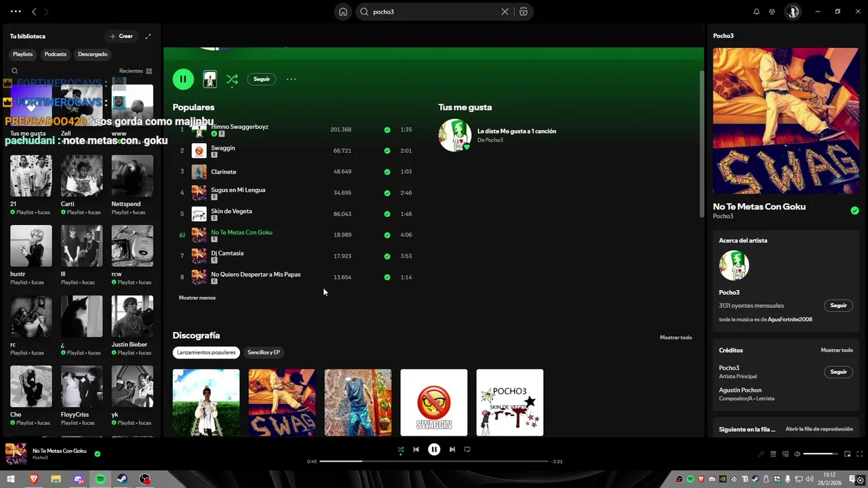Select the Playlists filter chip
This screenshot has width=868, height=488.
(23, 54)
